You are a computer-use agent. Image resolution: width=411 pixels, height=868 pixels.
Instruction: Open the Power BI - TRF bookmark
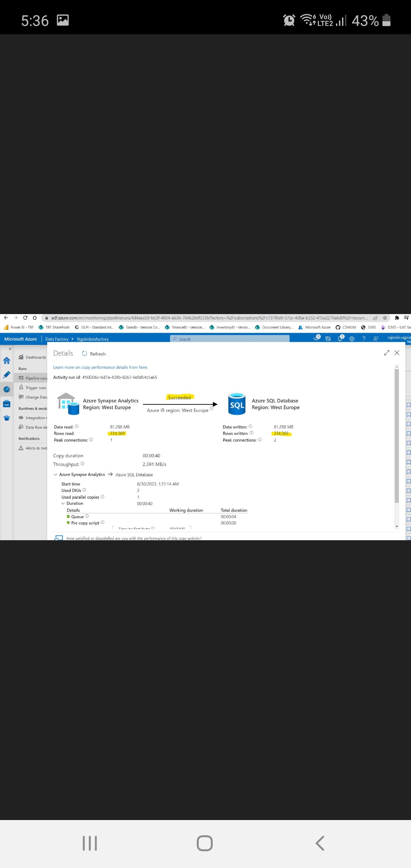pos(19,327)
